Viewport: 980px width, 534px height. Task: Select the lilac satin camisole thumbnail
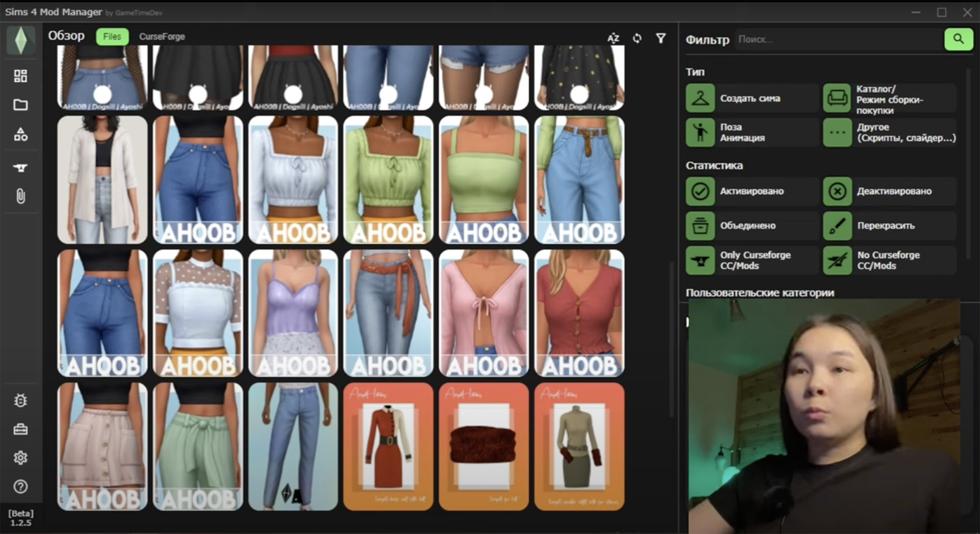293,313
